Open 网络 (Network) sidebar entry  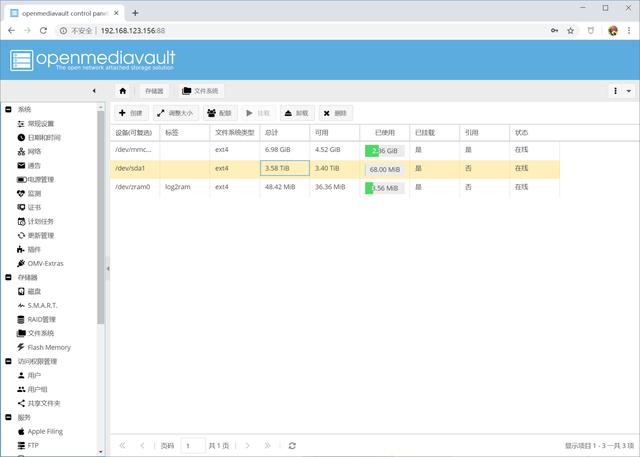[29, 151]
